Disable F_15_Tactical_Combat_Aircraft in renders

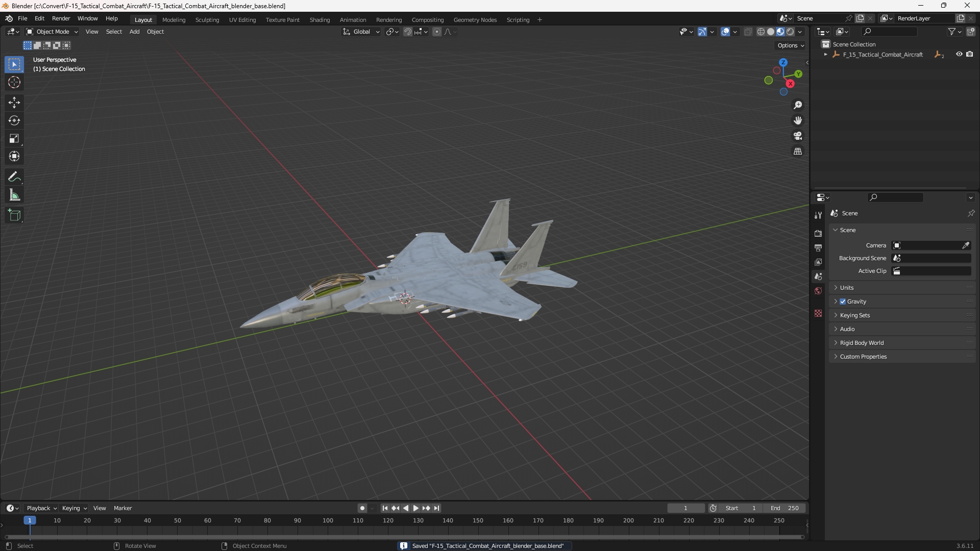coord(970,54)
